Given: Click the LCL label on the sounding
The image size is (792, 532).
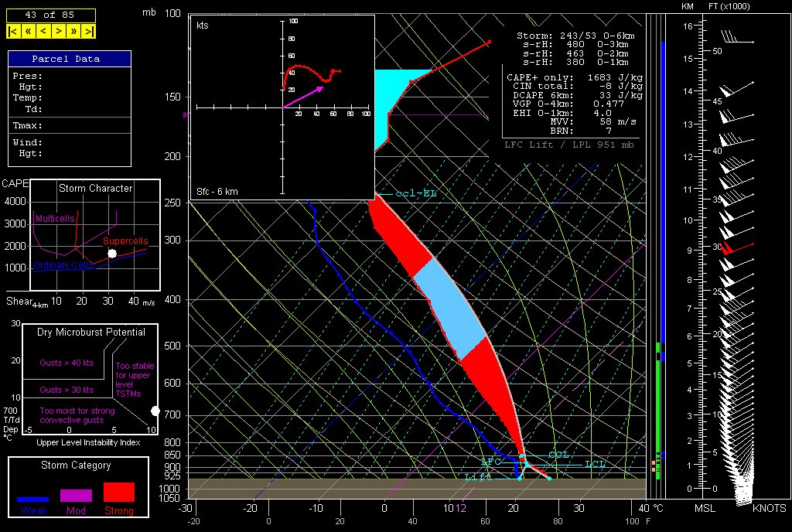Looking at the screenshot, I should pos(594,464).
